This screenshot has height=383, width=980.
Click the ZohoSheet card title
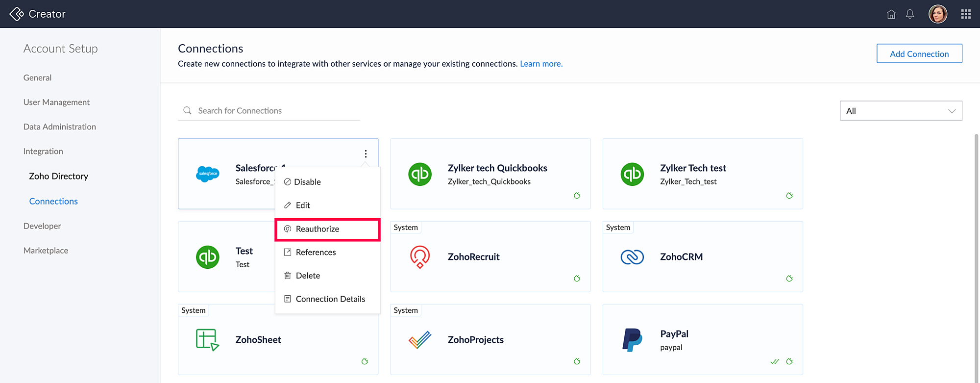tap(258, 340)
